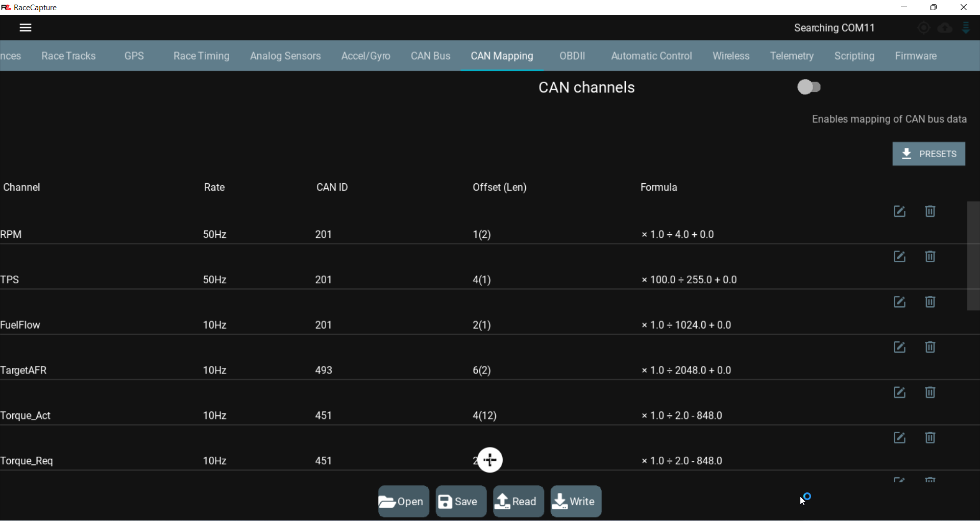Edit the FuelFlow channel mapping

coord(899,302)
